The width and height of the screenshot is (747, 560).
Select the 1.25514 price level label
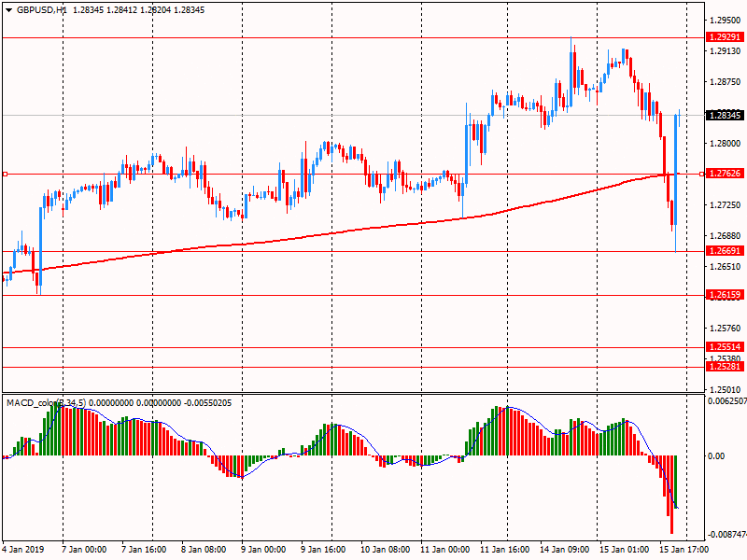click(725, 347)
